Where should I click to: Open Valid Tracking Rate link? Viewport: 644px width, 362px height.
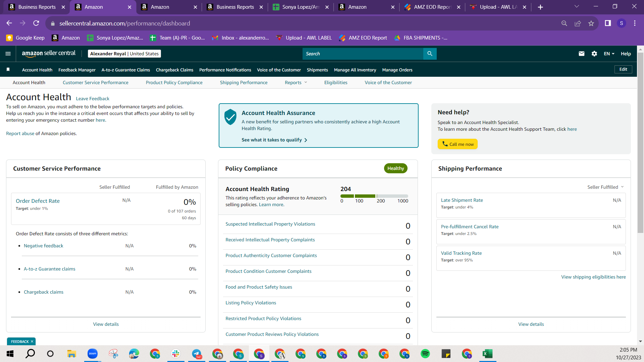coord(461,253)
